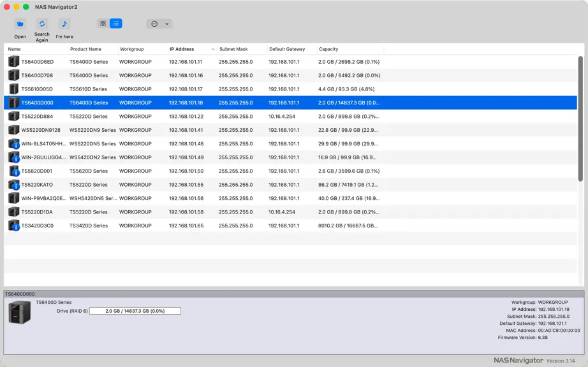Click the WS5220DN9128 name text
588x367 pixels.
[x=41, y=130]
